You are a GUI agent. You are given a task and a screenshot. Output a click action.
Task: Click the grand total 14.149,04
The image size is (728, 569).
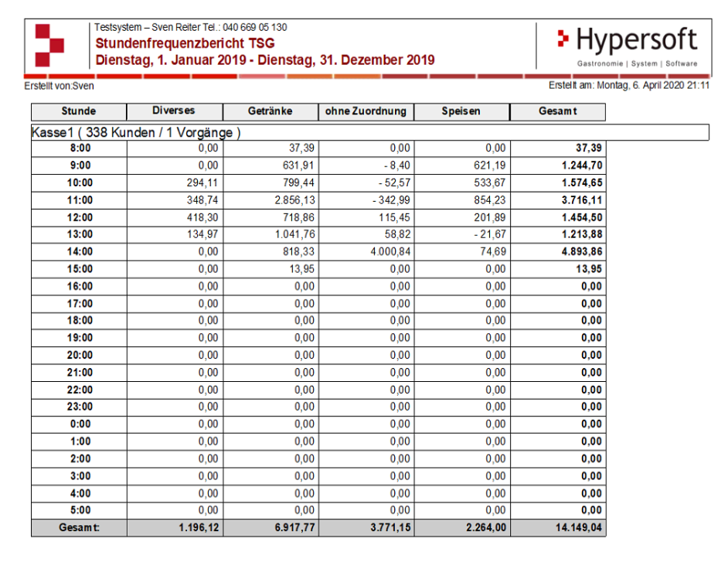[579, 528]
